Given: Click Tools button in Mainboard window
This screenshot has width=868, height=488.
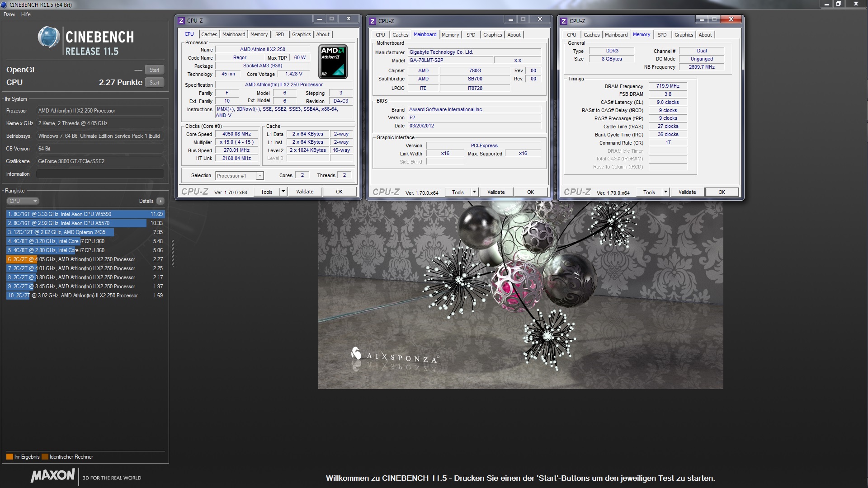Looking at the screenshot, I should click(458, 192).
